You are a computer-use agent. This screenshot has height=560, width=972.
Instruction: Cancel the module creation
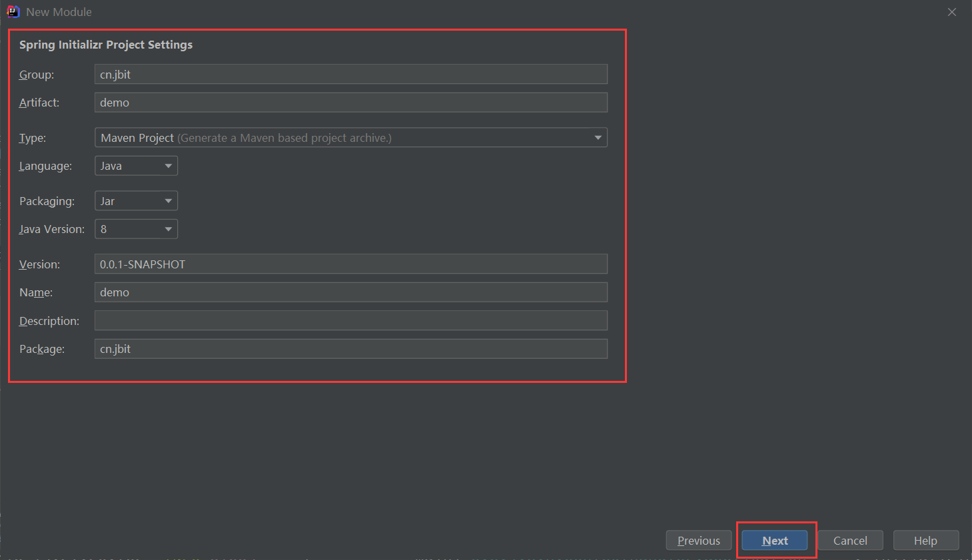tap(850, 541)
